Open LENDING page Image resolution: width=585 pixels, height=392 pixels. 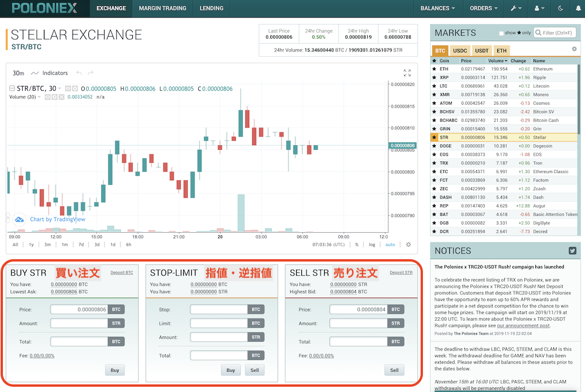[212, 8]
